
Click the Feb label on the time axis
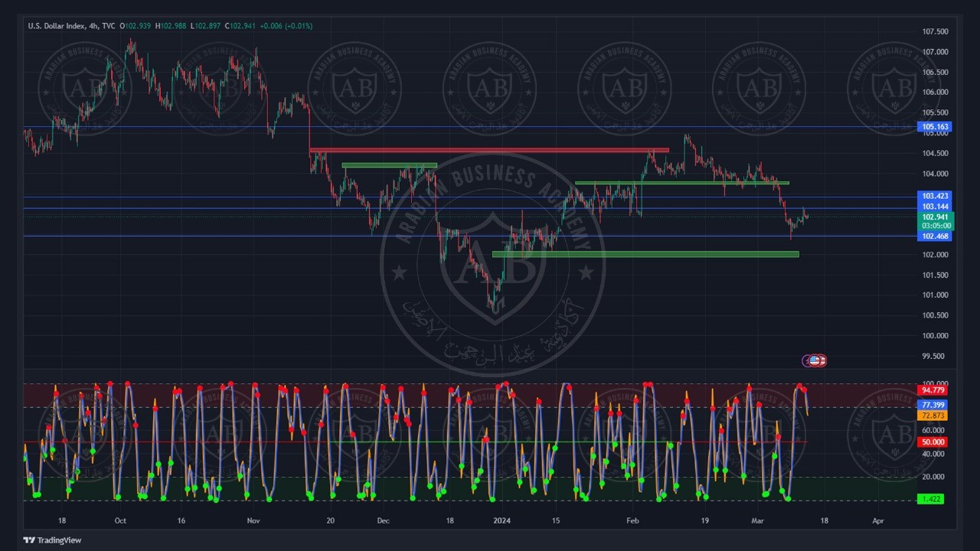click(x=632, y=520)
